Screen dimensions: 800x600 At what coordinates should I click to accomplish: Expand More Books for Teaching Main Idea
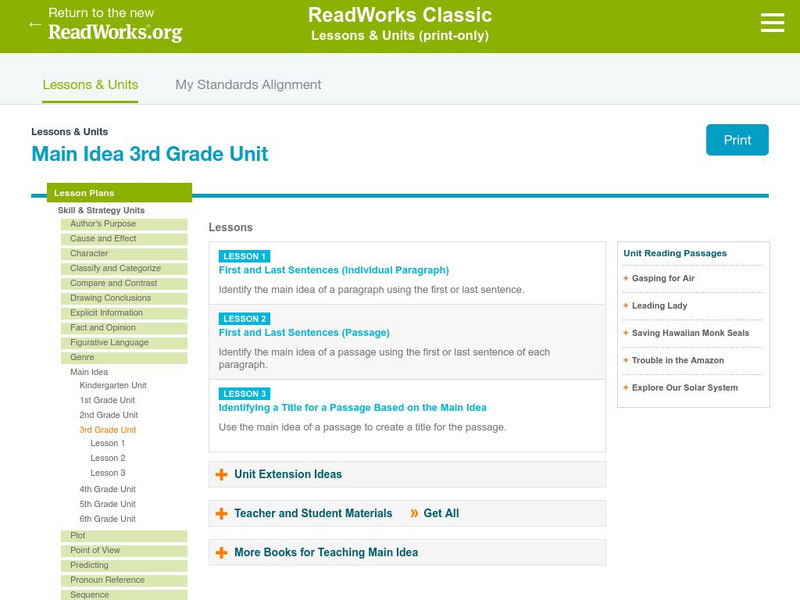point(407,553)
